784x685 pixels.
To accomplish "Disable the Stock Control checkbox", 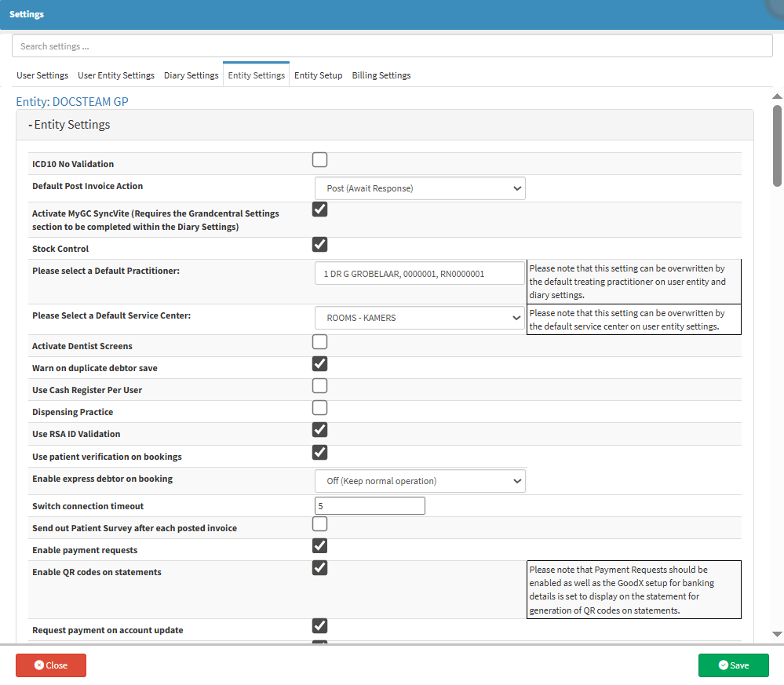I will point(319,245).
